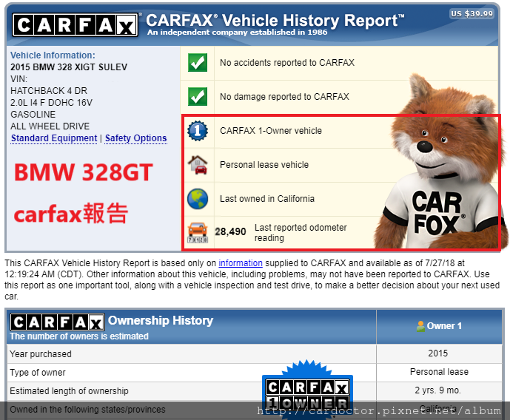Click the US $39.99 price tag
This screenshot has height=420, width=510.
pos(472,13)
